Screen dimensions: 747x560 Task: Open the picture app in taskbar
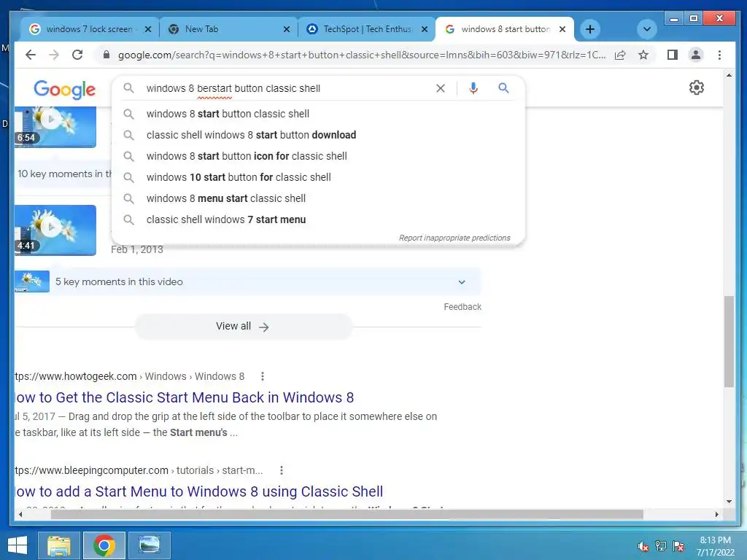150,545
